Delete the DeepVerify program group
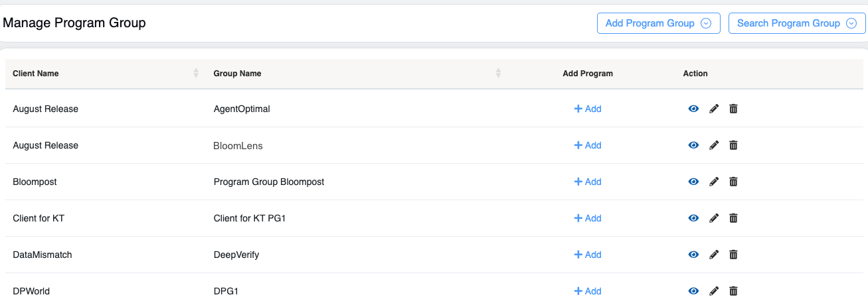 [733, 255]
